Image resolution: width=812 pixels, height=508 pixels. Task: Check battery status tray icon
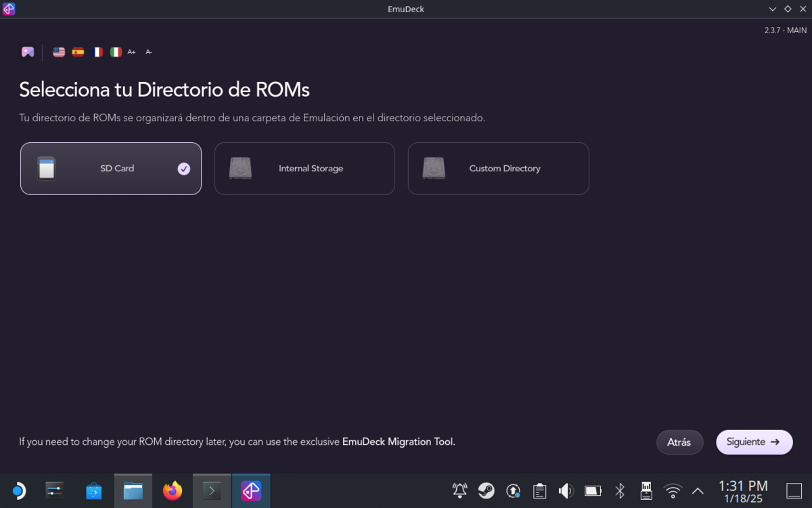(x=593, y=491)
